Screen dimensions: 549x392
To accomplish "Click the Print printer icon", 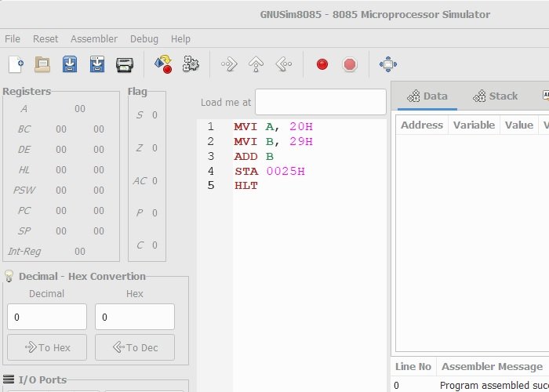I will [x=124, y=65].
